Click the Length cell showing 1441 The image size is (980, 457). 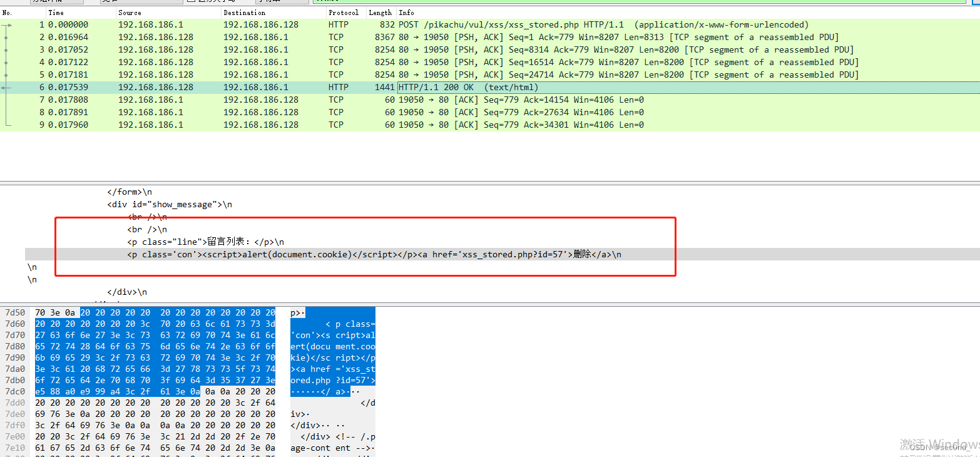click(385, 88)
